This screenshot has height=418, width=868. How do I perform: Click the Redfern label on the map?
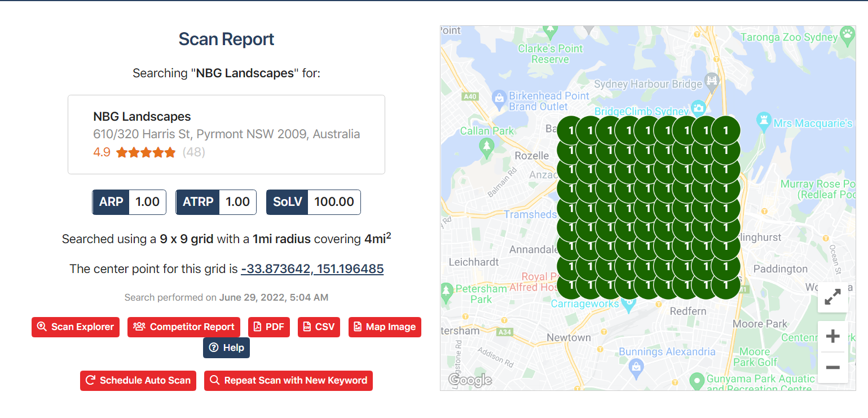click(688, 311)
